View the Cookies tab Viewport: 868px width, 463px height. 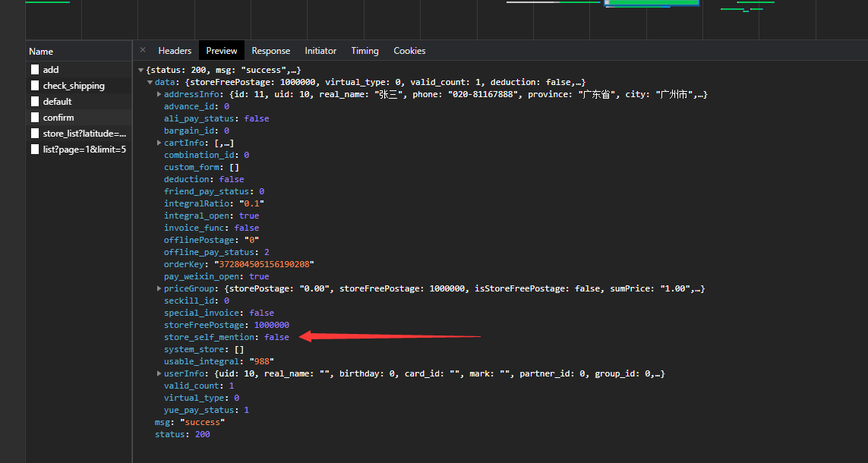click(409, 51)
